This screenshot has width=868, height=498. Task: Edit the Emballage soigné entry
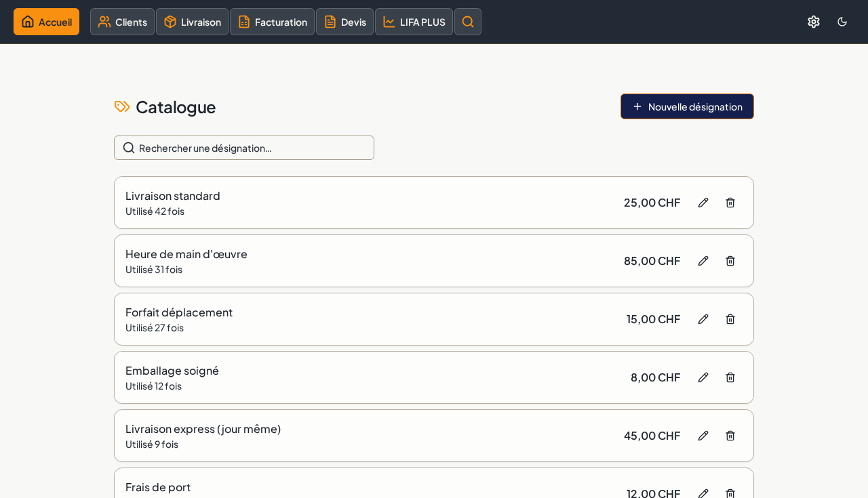click(x=703, y=377)
